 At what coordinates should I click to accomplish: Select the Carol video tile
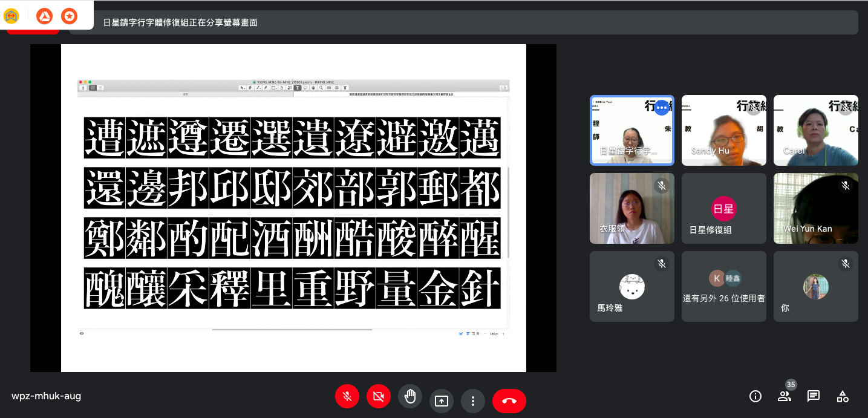(x=815, y=130)
